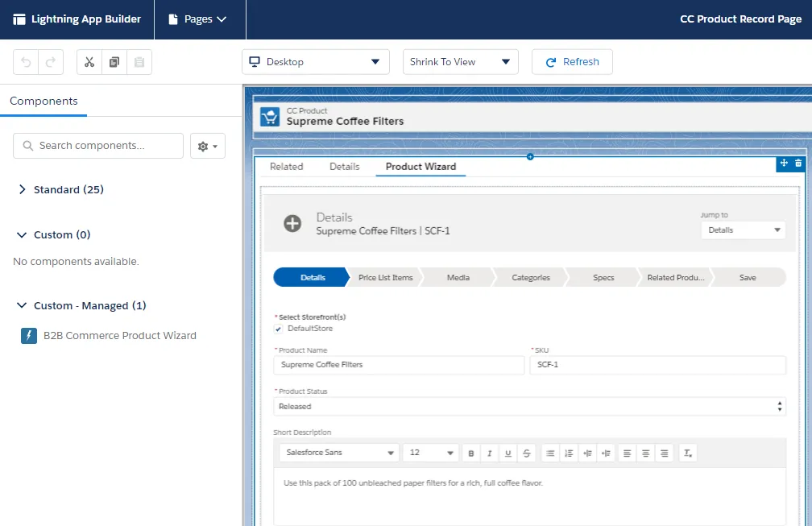Click the Paste clipboard icon
The height and width of the screenshot is (526, 812).
coord(139,62)
